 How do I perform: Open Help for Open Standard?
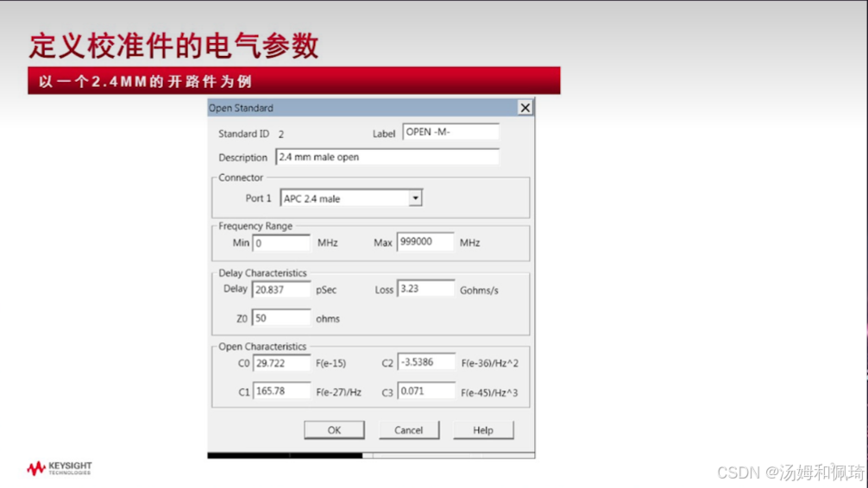482,430
